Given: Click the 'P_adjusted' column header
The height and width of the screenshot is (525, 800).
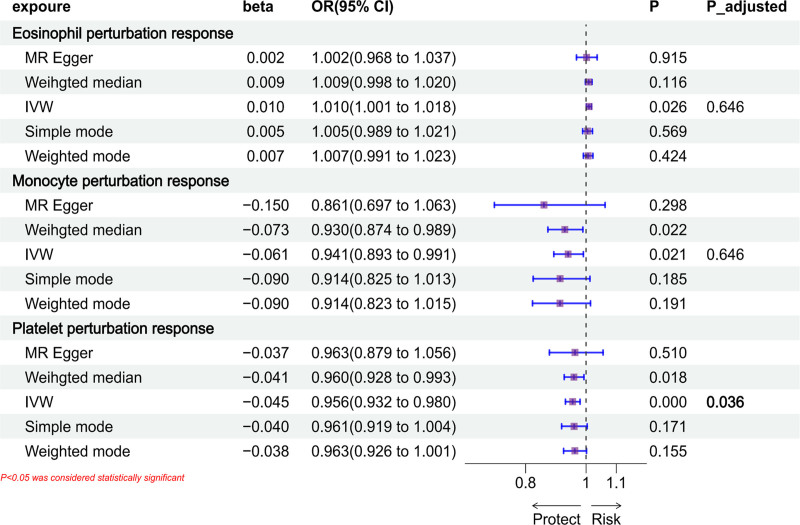Looking at the screenshot, I should (x=737, y=8).
